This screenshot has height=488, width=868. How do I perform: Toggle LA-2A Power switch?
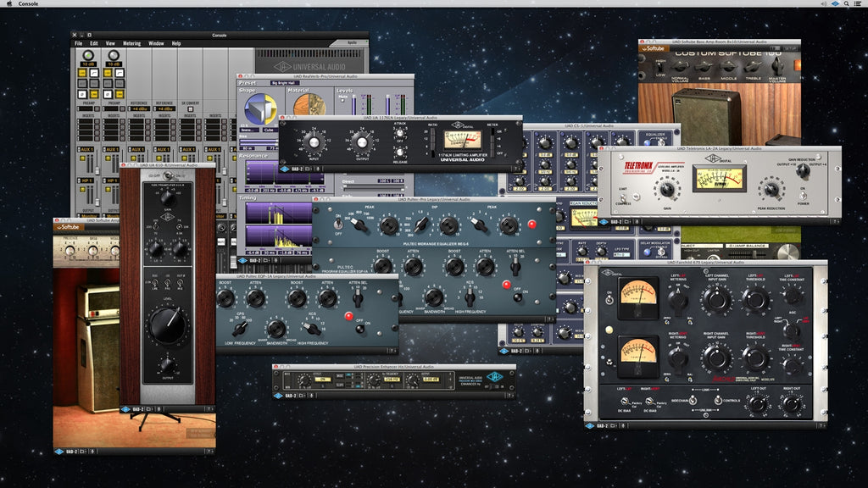803,196
